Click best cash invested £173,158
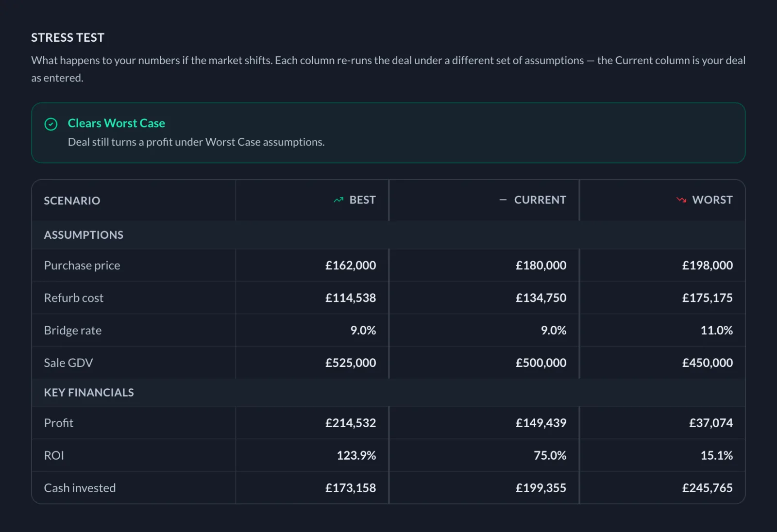Viewport: 777px width, 532px height. coord(351,488)
